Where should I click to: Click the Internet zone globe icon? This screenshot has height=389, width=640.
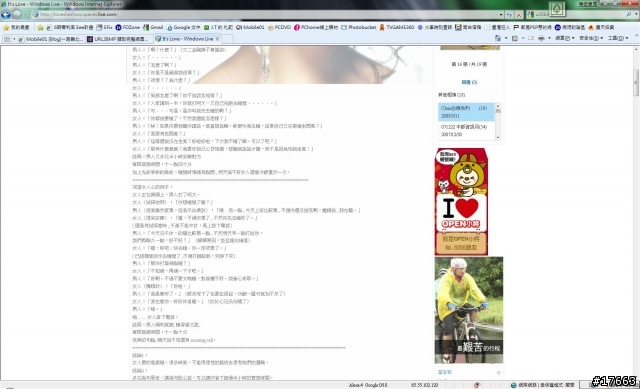coord(514,385)
